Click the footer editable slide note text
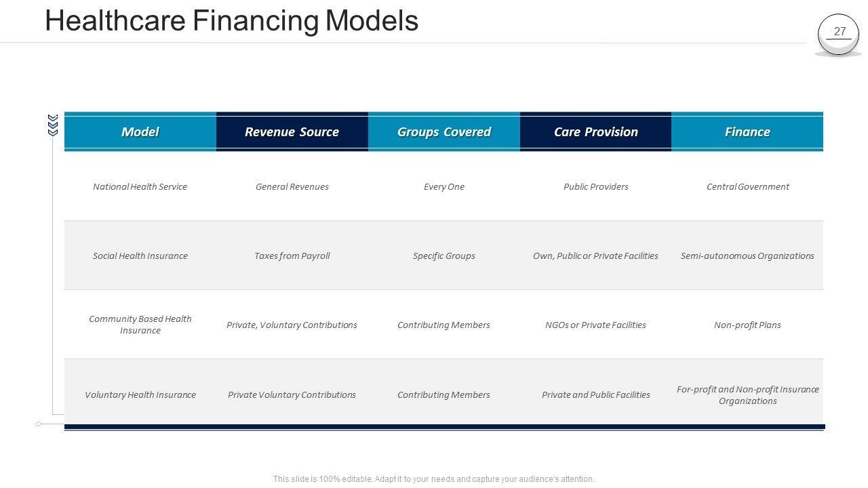The image size is (868, 488). tap(434, 479)
